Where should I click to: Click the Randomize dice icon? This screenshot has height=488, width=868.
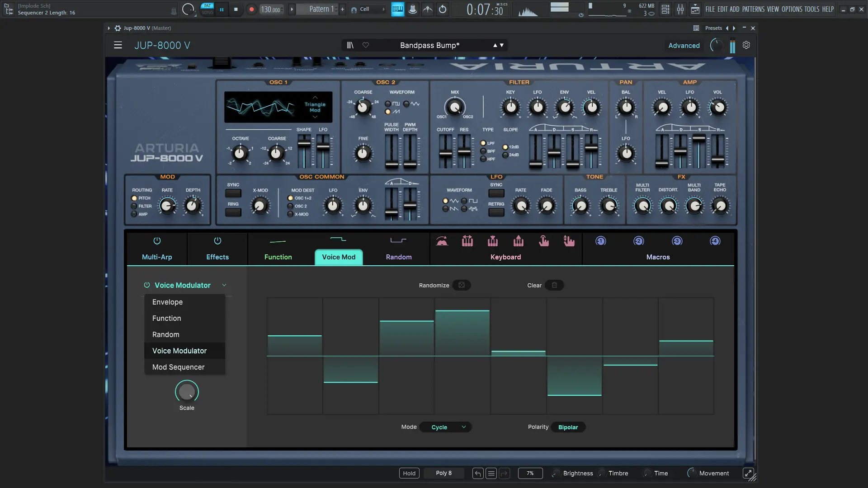[x=461, y=285]
